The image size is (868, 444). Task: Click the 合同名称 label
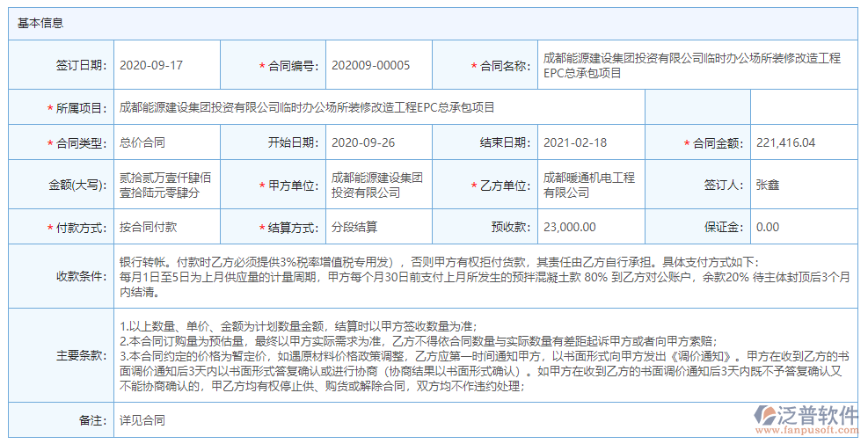point(500,66)
